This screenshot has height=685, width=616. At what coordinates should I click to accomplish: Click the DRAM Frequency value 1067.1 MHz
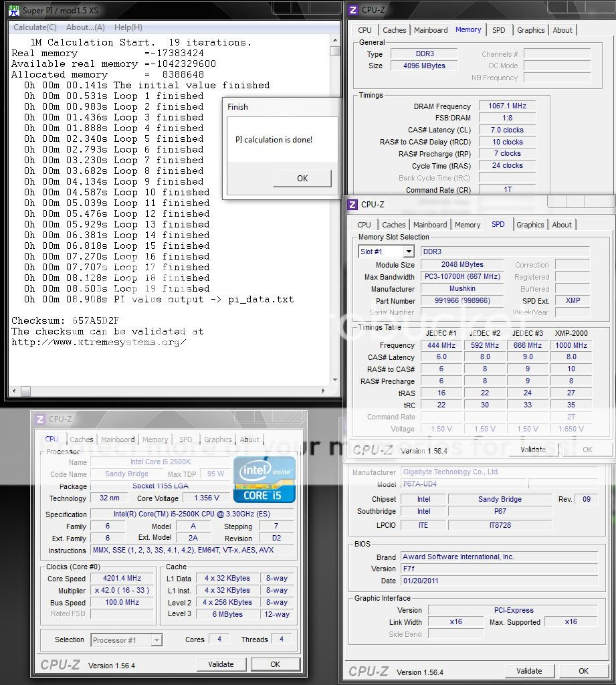[507, 106]
